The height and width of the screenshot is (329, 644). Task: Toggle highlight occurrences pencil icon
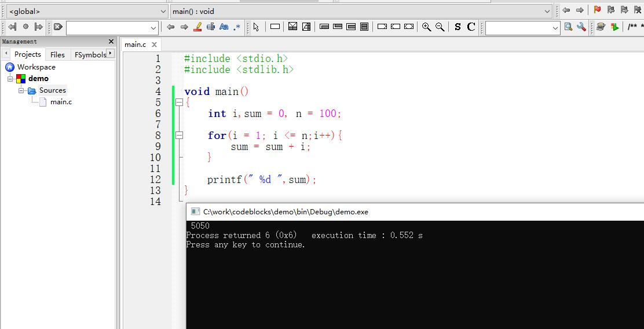pyautogui.click(x=197, y=27)
